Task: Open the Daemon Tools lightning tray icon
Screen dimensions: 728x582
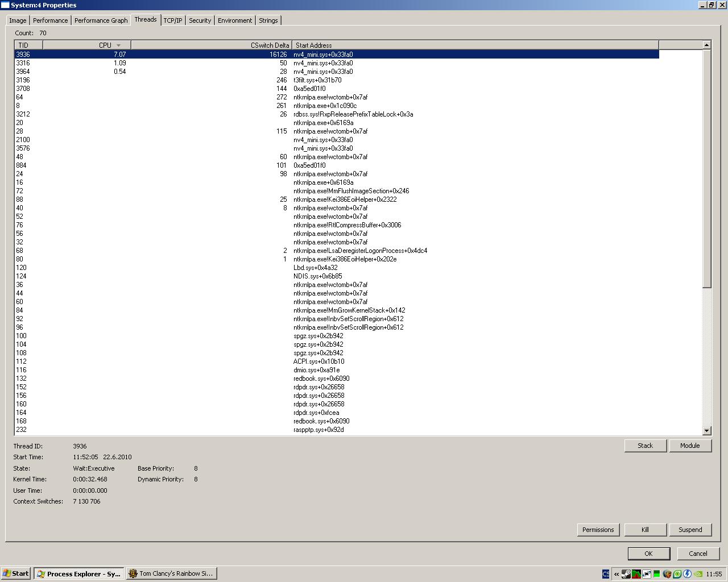Action: pyautogui.click(x=688, y=574)
